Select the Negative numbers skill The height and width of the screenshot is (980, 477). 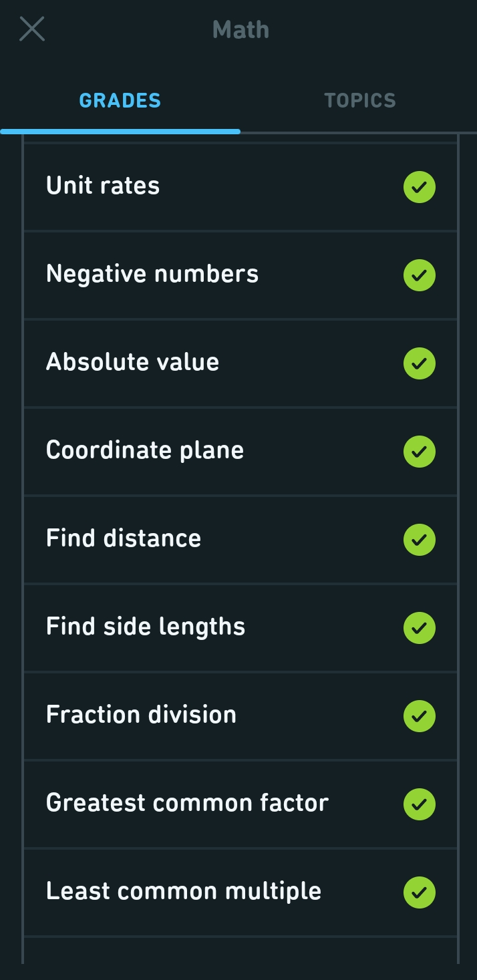[200, 274]
